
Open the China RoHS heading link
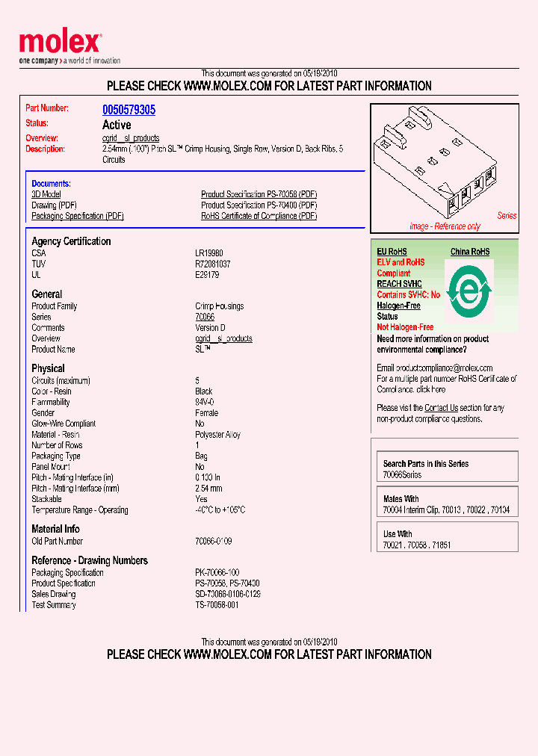(469, 252)
